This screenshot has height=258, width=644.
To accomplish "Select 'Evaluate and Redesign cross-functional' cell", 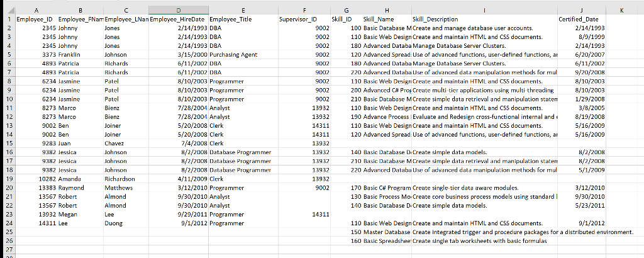I will 485,116.
